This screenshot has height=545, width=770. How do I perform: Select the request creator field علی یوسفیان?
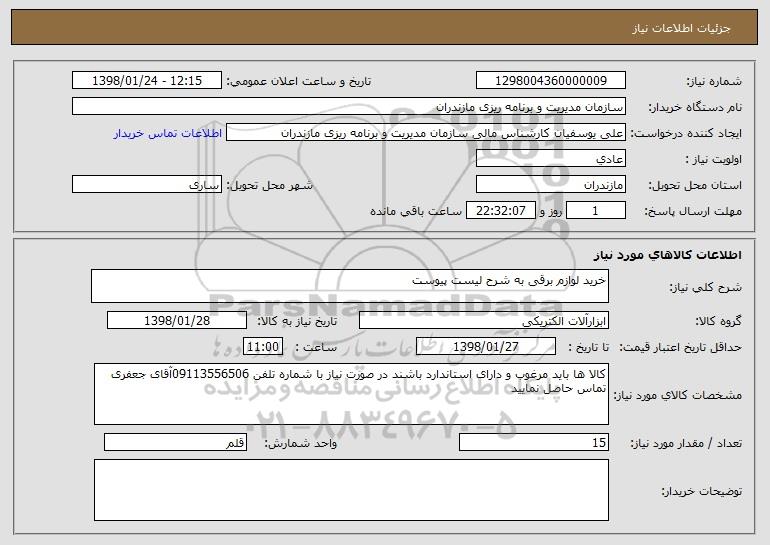[426, 133]
